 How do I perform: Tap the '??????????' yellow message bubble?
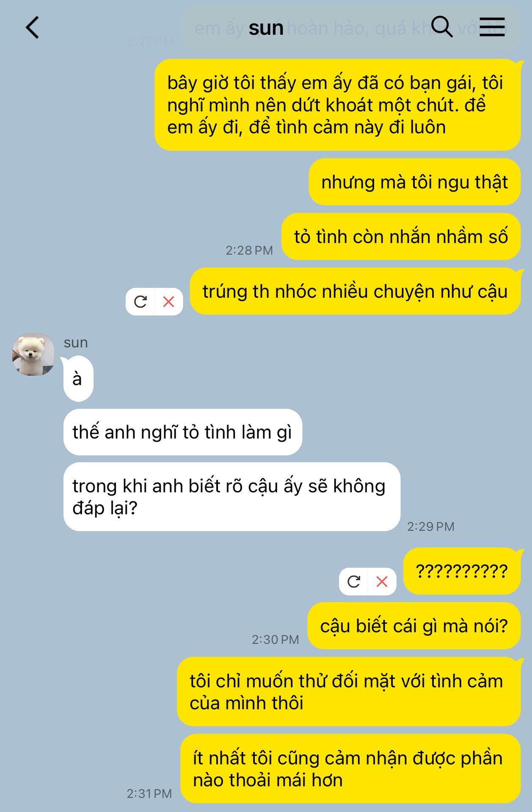tap(462, 571)
